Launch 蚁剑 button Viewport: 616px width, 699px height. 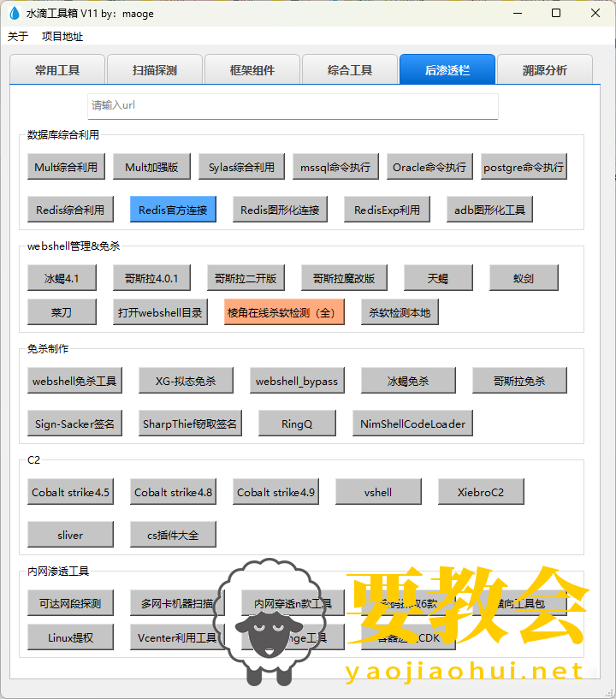(524, 278)
